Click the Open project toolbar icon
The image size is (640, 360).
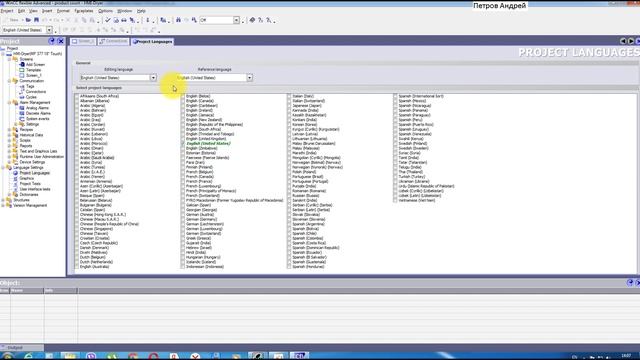pyautogui.click(x=28, y=20)
